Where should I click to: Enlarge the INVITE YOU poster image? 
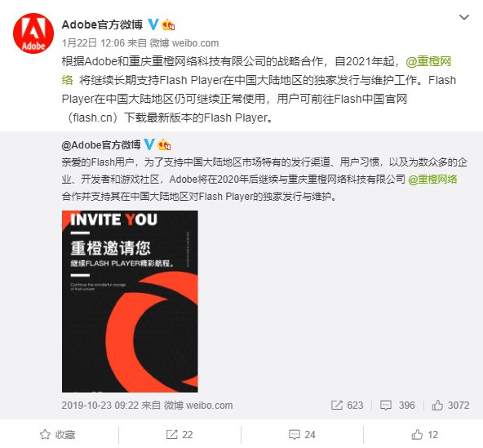click(130, 301)
